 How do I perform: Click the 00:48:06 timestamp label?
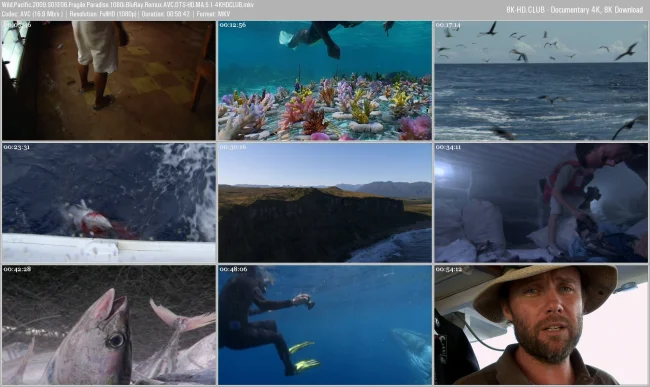233,269
